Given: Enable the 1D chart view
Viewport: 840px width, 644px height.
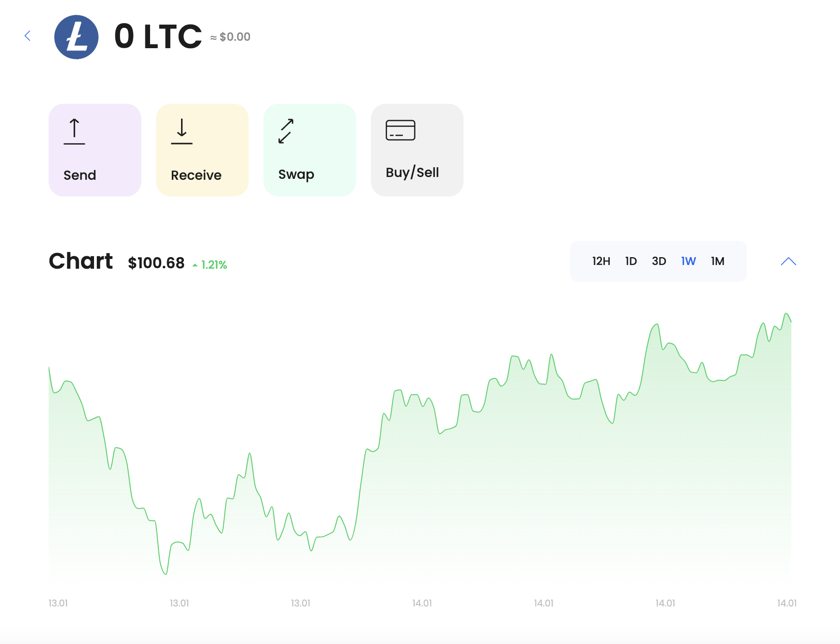Looking at the screenshot, I should click(x=631, y=261).
